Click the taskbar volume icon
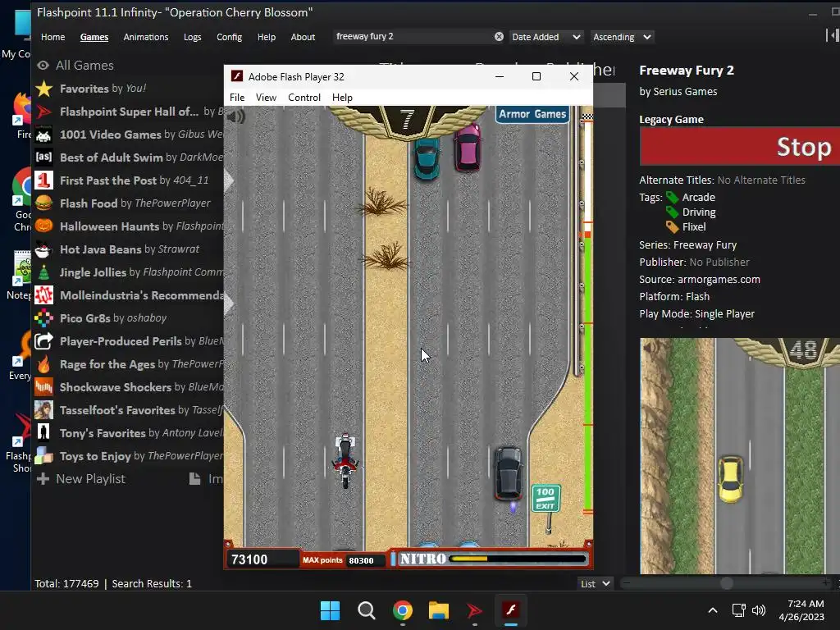This screenshot has width=840, height=630. point(759,610)
